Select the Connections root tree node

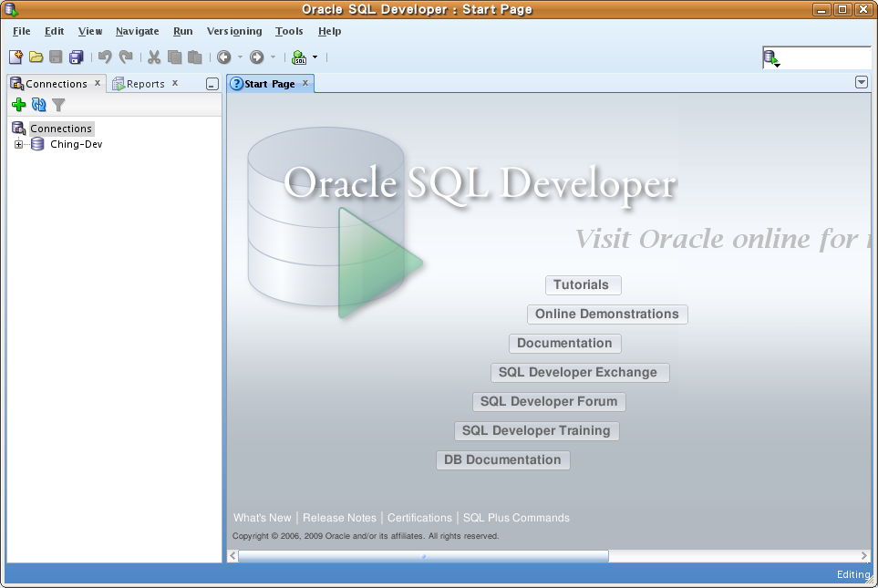(x=61, y=129)
